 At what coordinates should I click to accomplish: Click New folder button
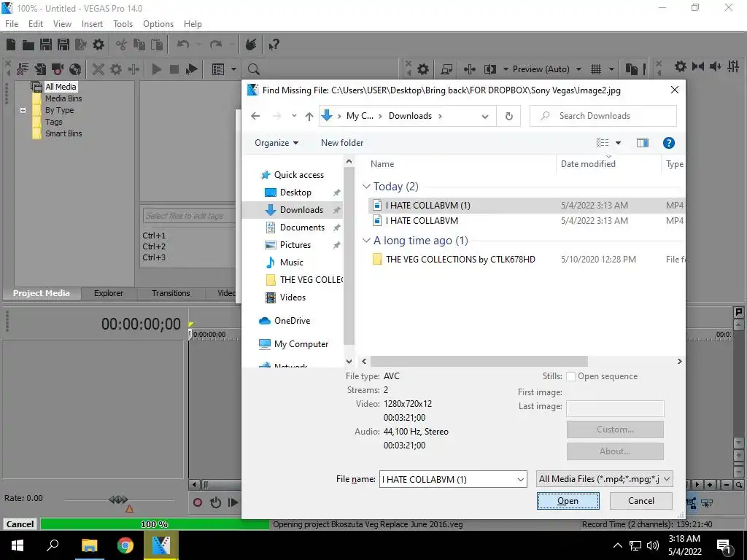(x=342, y=143)
